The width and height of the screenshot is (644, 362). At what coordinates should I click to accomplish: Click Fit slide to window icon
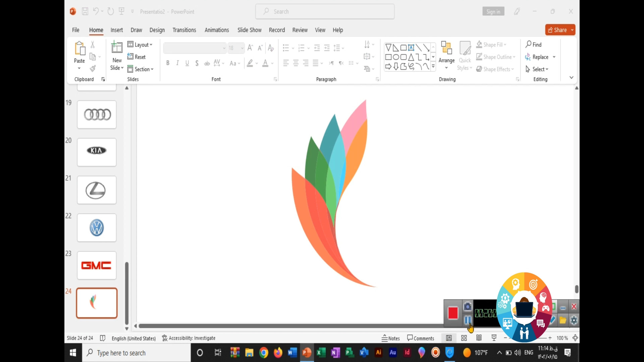click(575, 338)
